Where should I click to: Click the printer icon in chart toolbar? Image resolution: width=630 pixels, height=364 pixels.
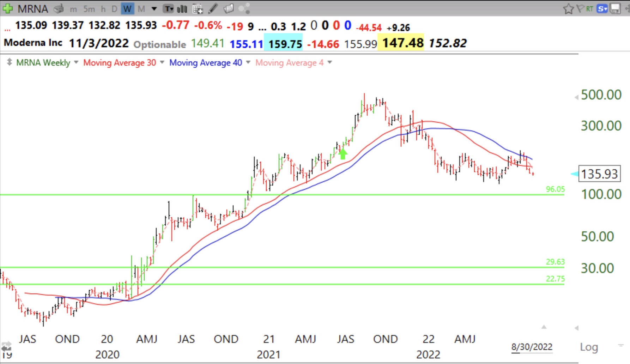coord(59,8)
